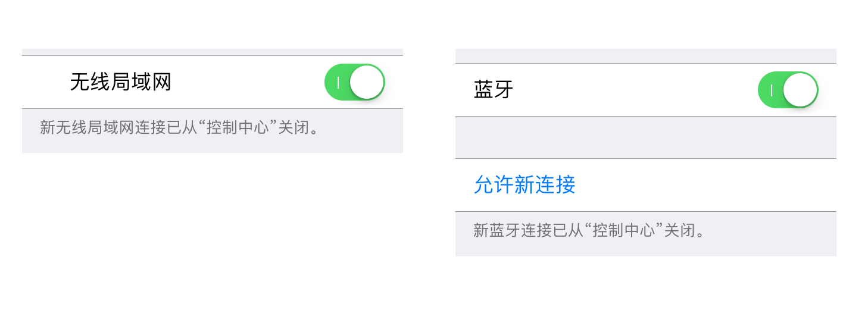The height and width of the screenshot is (329, 868).
Task: Click the blank area between 蓝牙 label and its switch
Action: pos(631,90)
